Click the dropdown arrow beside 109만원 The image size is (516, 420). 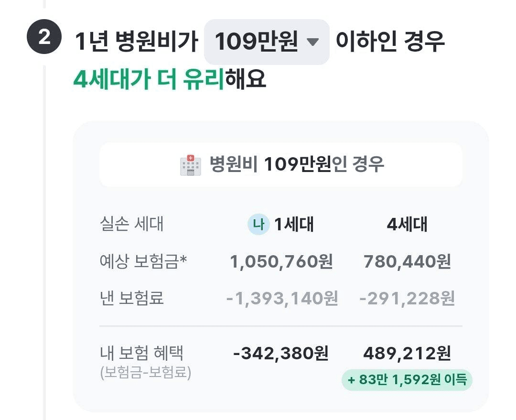(312, 43)
